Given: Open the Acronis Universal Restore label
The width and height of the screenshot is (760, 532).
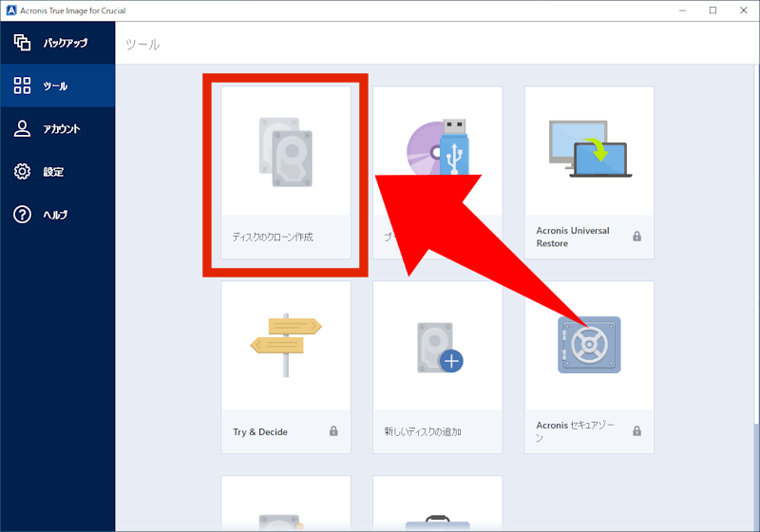Looking at the screenshot, I should coord(573,237).
